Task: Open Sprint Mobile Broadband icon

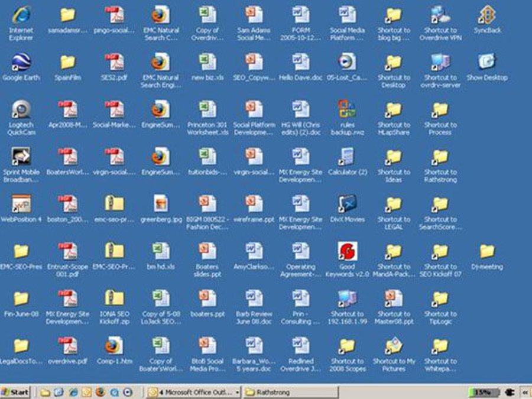Action: (x=21, y=157)
